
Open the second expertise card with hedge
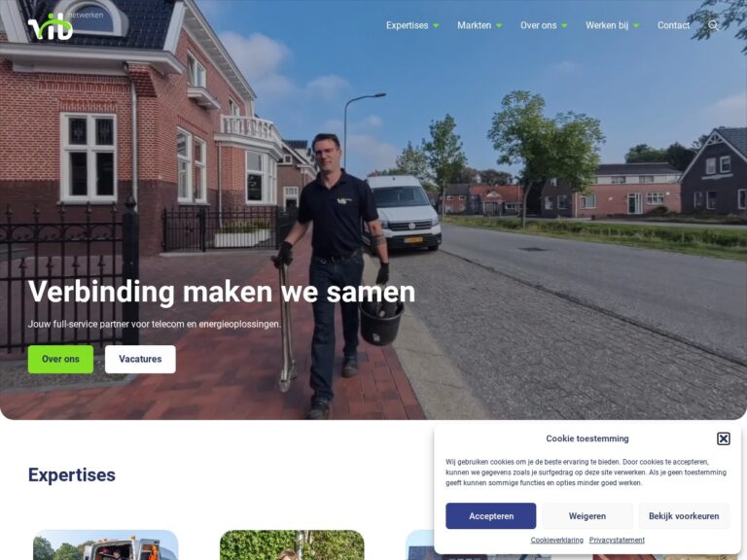click(x=292, y=545)
